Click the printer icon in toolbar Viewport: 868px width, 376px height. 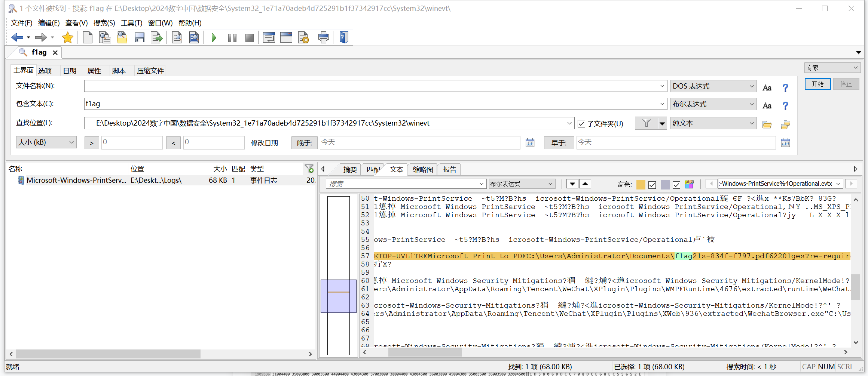(x=324, y=37)
